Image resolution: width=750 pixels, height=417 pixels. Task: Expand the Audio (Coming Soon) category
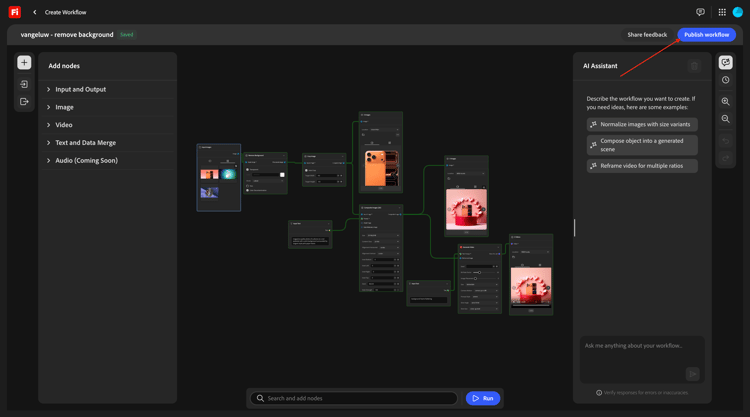[x=109, y=160]
